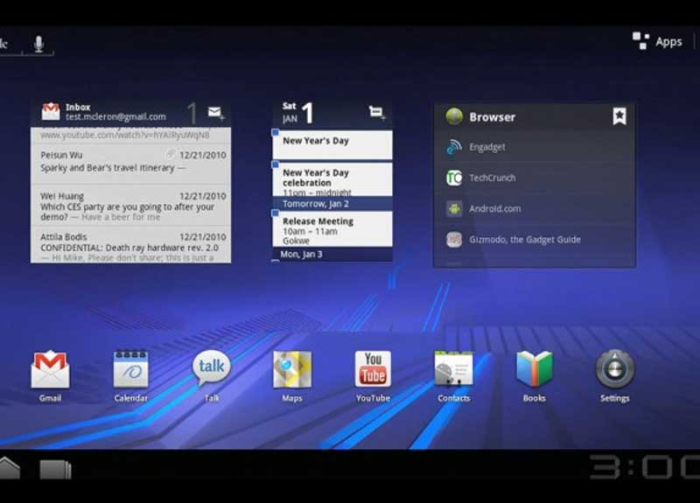This screenshot has height=503, width=700.
Task: Add new event in calendar widget
Action: click(376, 112)
